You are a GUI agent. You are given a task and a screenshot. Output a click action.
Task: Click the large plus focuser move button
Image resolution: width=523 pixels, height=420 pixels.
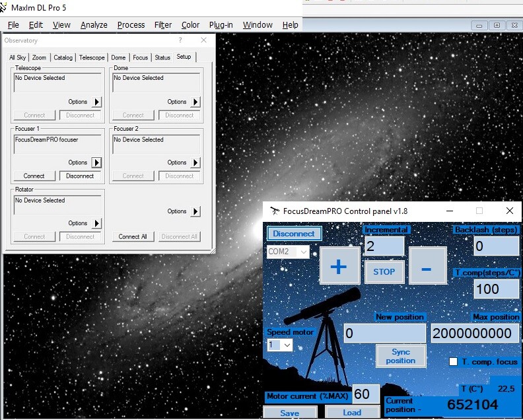point(339,266)
